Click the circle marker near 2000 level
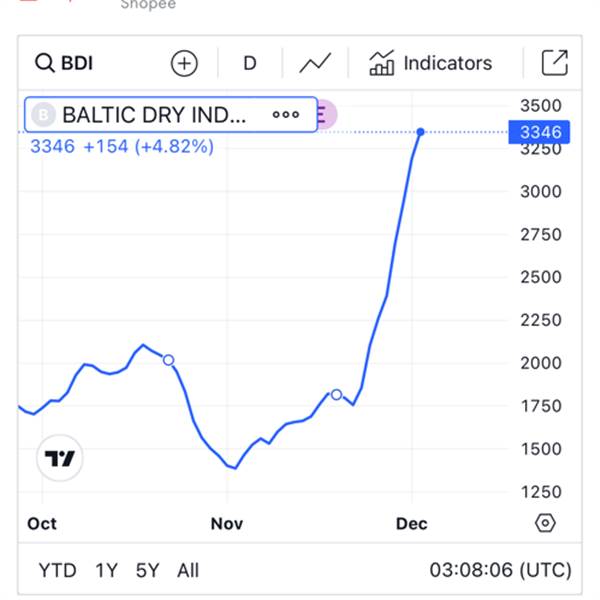The image size is (600, 600). point(168,360)
